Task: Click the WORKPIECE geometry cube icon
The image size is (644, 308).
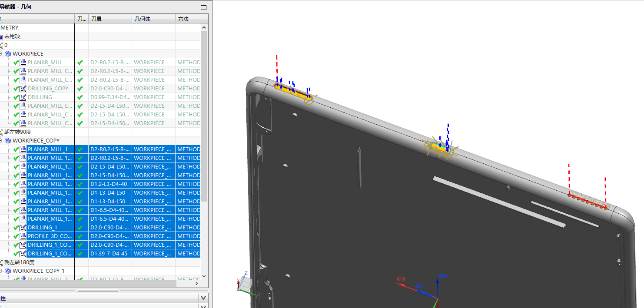Action: [x=8, y=54]
